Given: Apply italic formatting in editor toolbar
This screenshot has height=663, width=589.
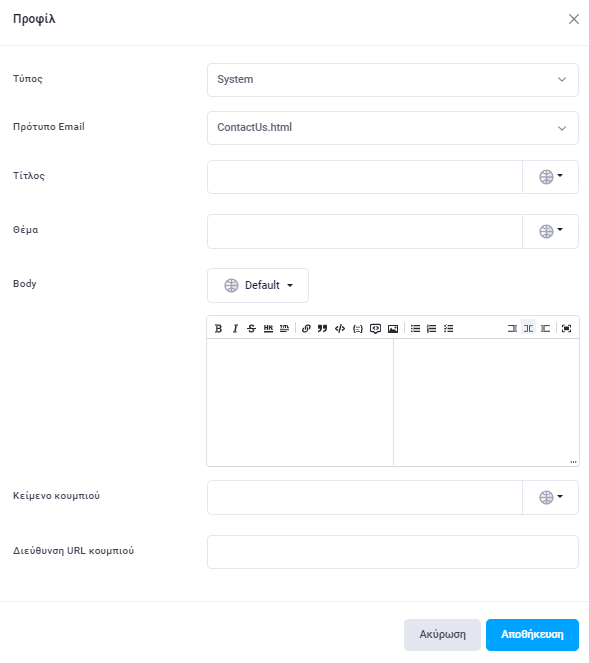Looking at the screenshot, I should pyautogui.click(x=235, y=329).
